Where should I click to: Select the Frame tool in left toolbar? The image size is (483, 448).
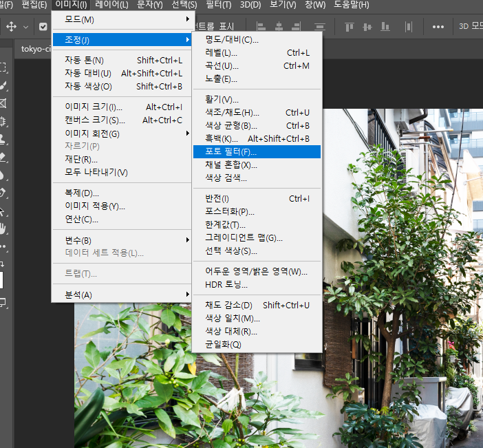point(3,103)
